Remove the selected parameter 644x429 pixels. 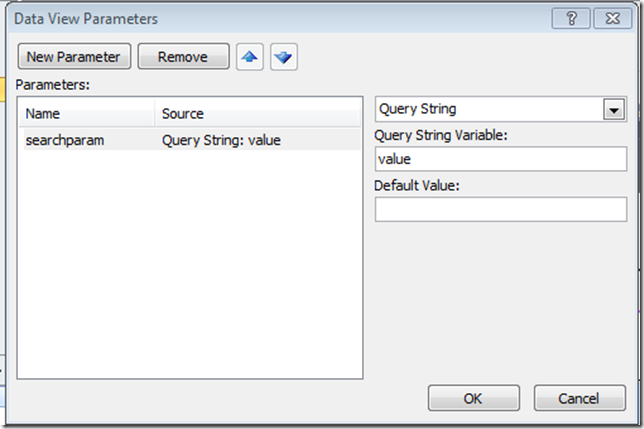(183, 57)
